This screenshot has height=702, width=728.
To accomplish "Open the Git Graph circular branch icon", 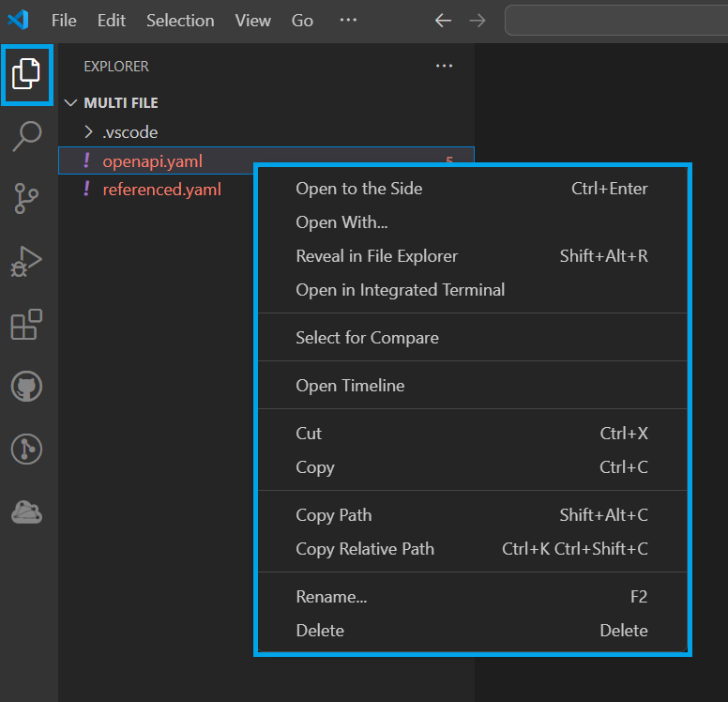I will point(26,450).
